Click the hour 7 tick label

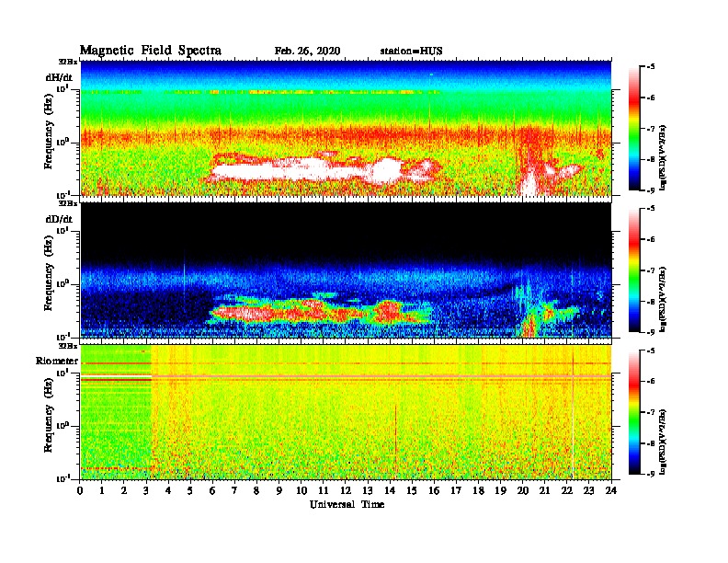point(235,490)
